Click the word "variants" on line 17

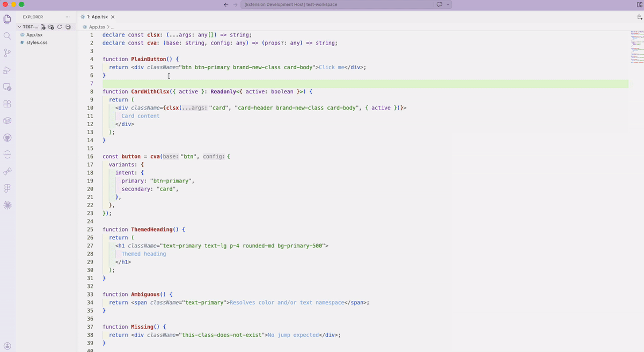click(x=122, y=165)
